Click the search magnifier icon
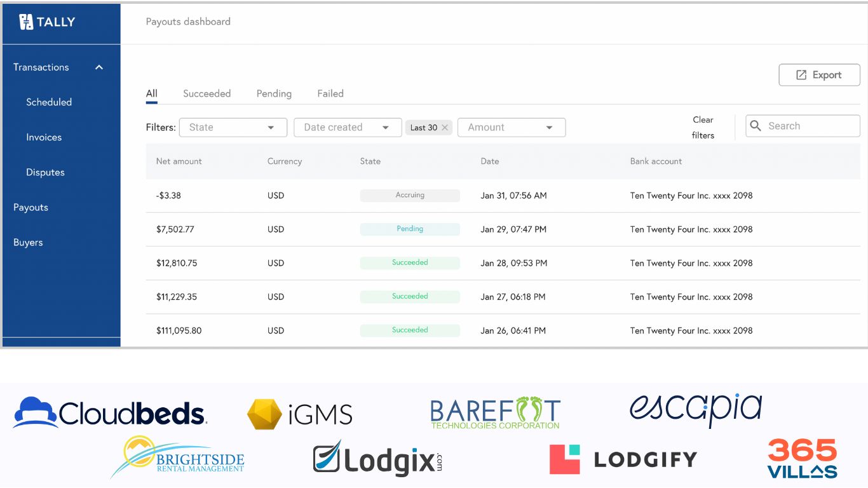The image size is (868, 488). click(756, 126)
